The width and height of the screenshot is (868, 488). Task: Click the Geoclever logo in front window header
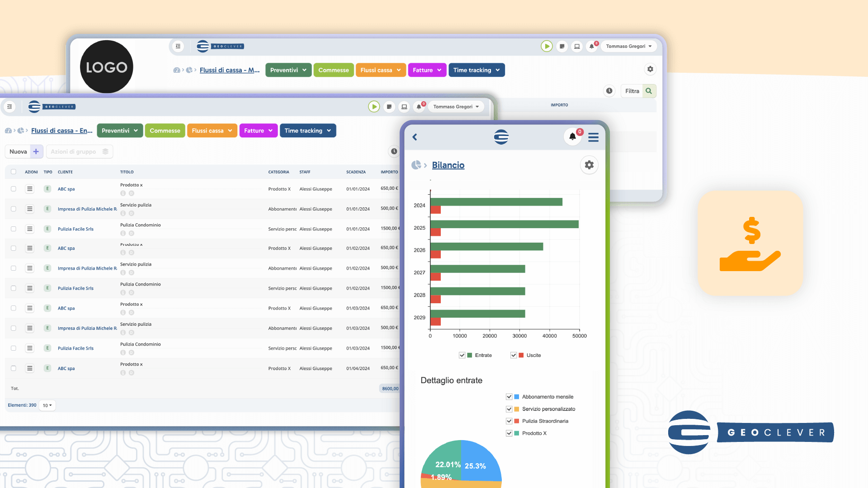(x=52, y=107)
